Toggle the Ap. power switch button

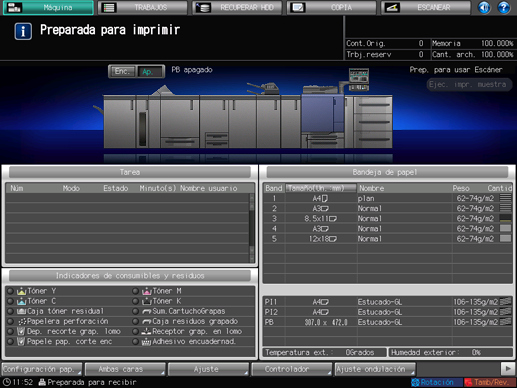point(150,71)
